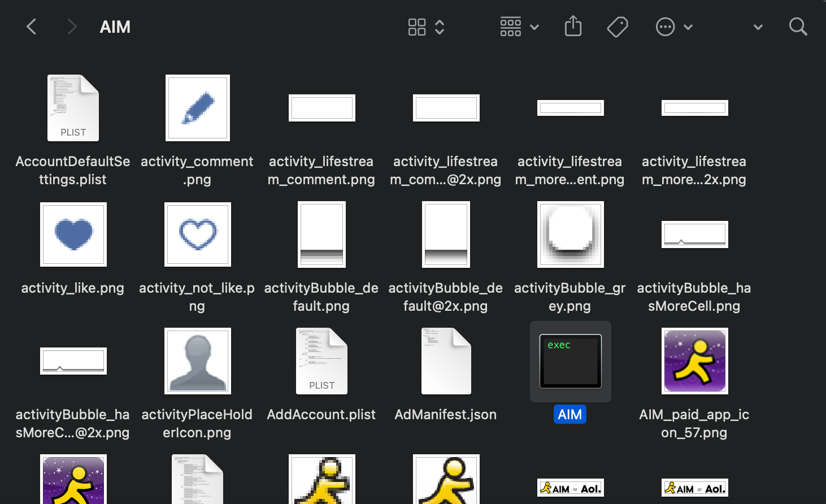Click the AIM_paid_app_icon_57.png file name
Viewport: 826px width, 504px height.
pos(694,424)
